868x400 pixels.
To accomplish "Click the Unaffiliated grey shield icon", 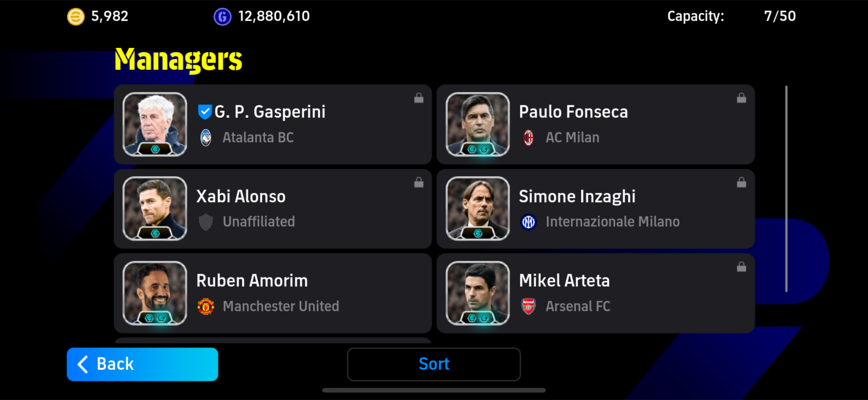I will (206, 222).
